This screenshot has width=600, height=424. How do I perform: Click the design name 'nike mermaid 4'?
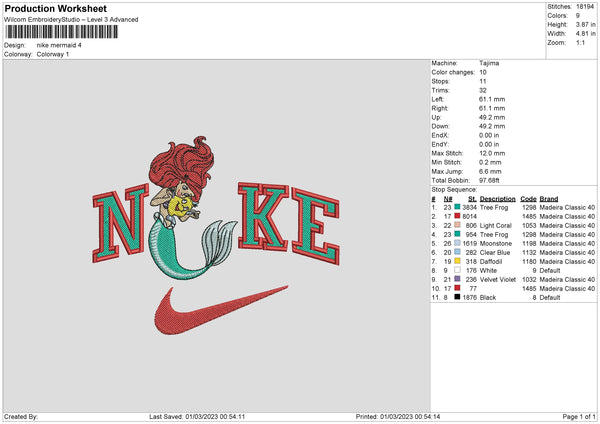[x=59, y=45]
